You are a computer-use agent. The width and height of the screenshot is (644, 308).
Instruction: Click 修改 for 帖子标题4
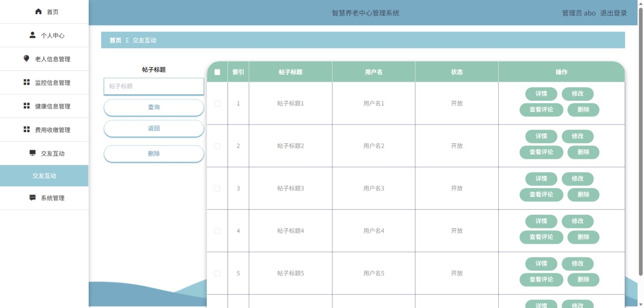pyautogui.click(x=578, y=221)
